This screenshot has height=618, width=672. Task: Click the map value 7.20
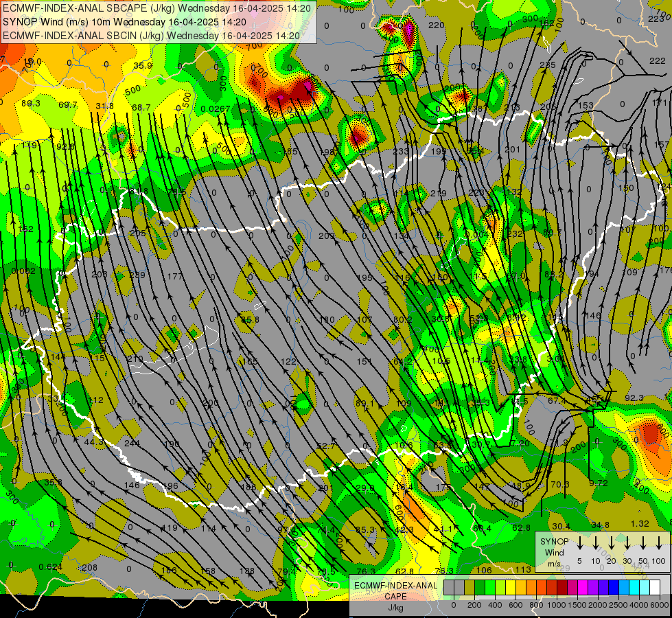coord(520,443)
